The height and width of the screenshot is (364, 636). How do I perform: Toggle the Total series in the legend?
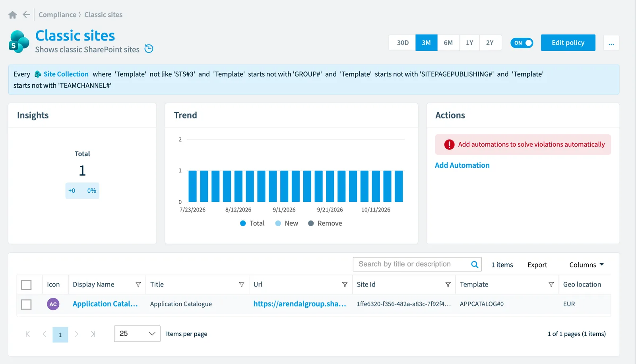(252, 223)
